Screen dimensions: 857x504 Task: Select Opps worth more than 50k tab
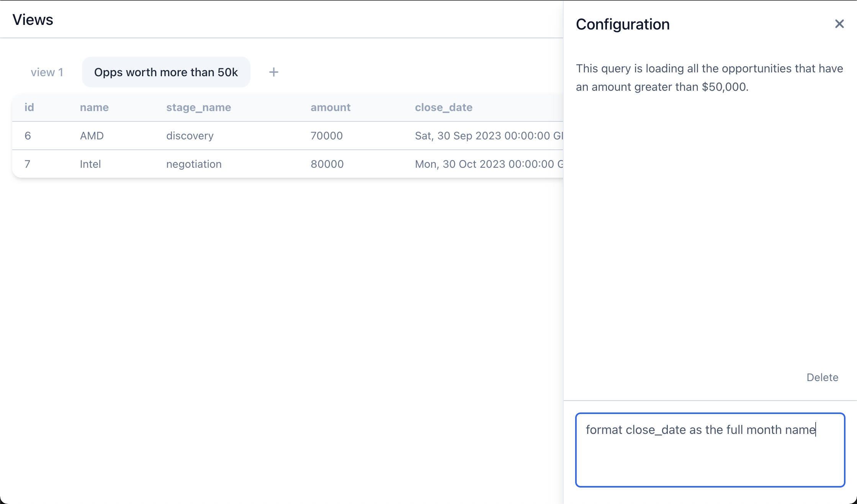click(x=166, y=72)
